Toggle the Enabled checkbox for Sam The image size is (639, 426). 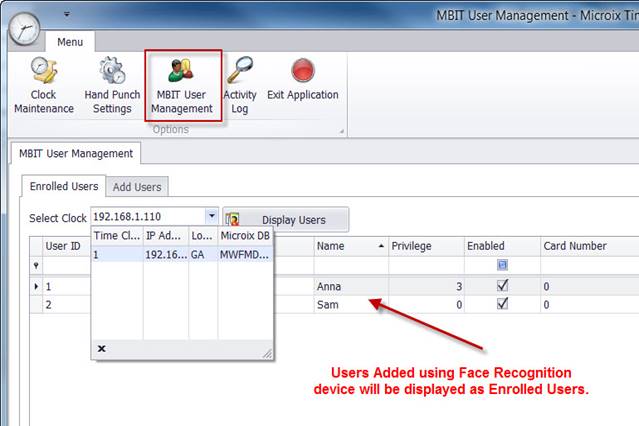[x=502, y=304]
